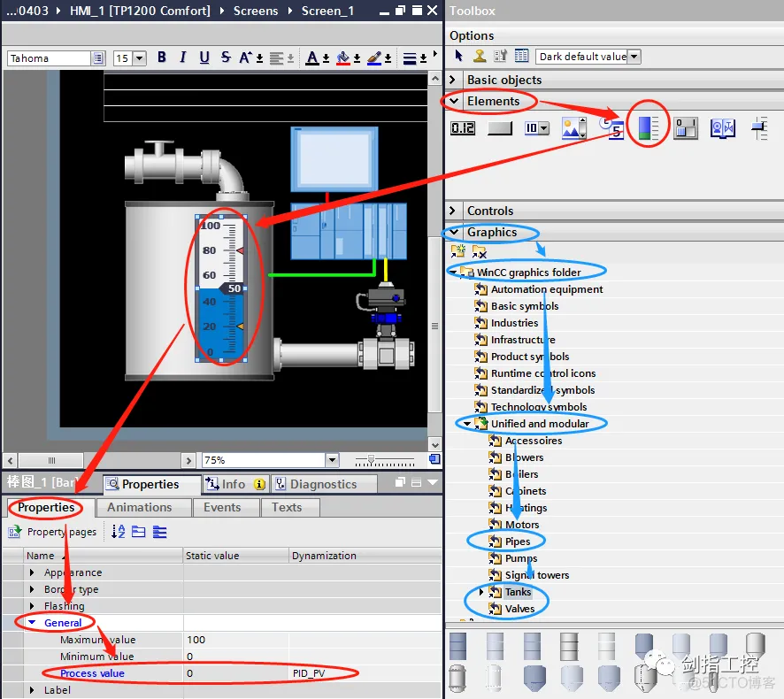Image resolution: width=784 pixels, height=699 pixels.
Task: Click the Process value static value cell
Action: (x=235, y=673)
